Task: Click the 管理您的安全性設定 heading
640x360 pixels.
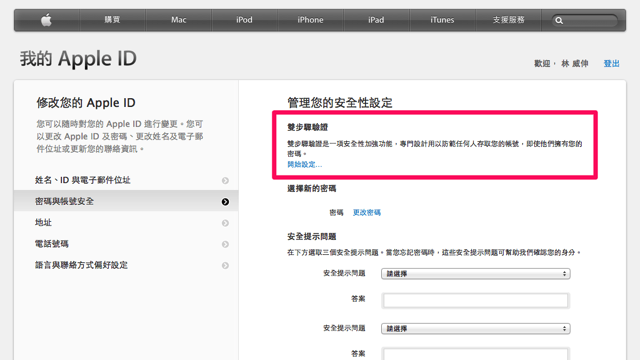Action: click(x=340, y=103)
